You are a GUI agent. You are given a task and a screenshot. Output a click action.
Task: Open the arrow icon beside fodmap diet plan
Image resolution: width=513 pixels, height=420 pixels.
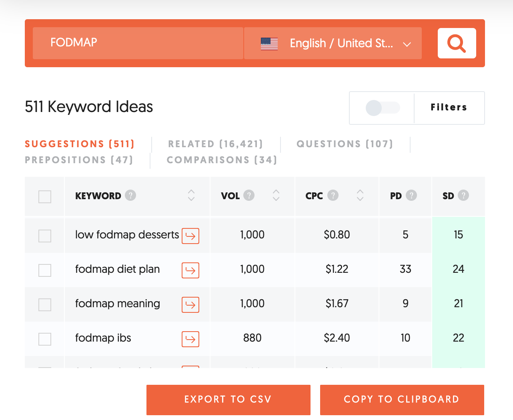(x=190, y=270)
